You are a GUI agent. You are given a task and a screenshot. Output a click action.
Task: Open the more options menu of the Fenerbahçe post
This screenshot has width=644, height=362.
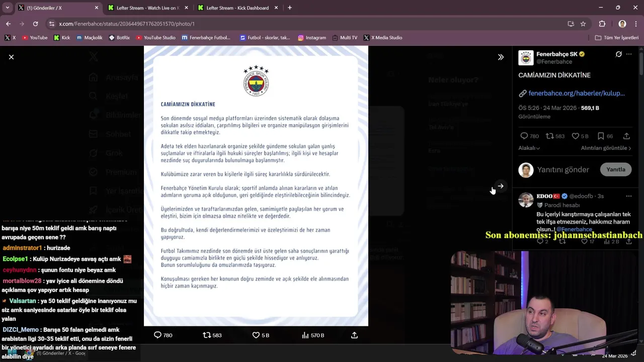point(629,54)
